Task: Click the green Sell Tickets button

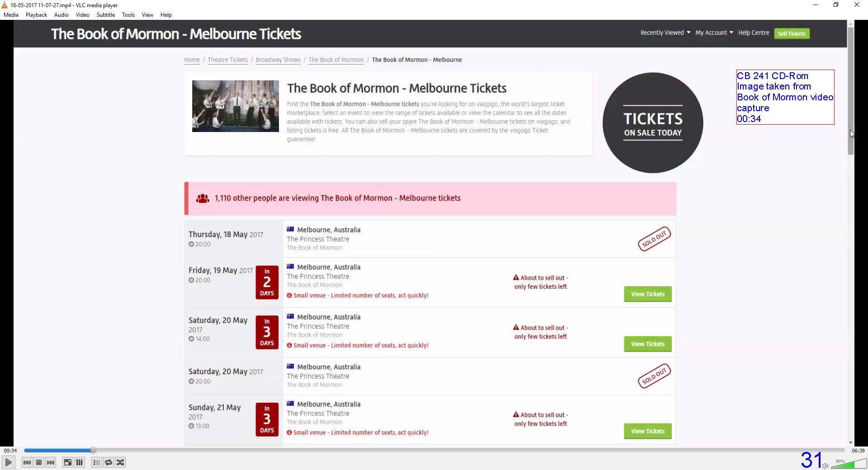Action: point(792,33)
